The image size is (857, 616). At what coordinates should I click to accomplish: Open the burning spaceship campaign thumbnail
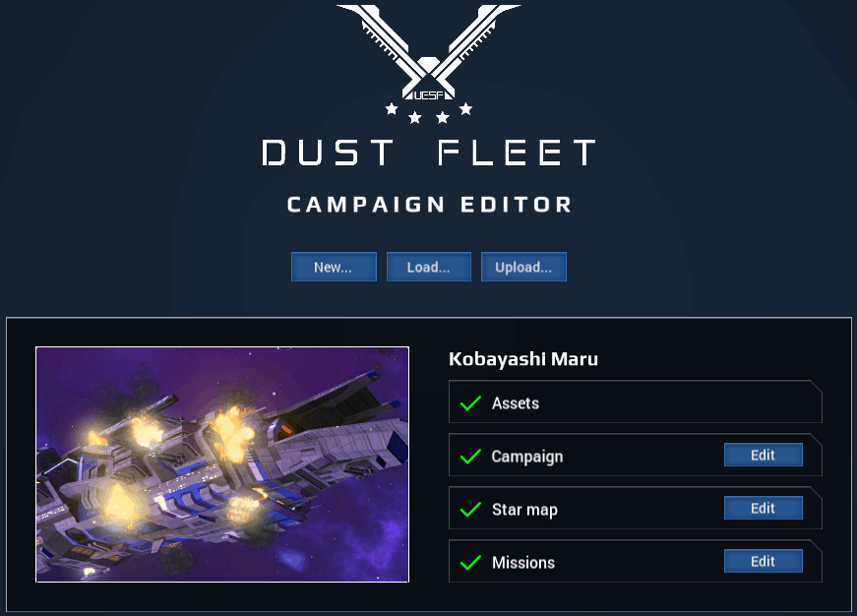pos(222,464)
